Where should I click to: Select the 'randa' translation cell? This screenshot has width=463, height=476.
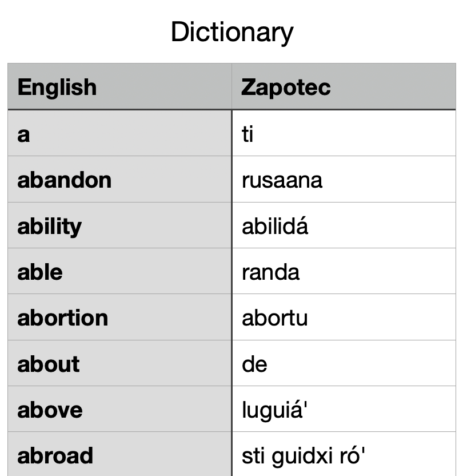point(270,272)
